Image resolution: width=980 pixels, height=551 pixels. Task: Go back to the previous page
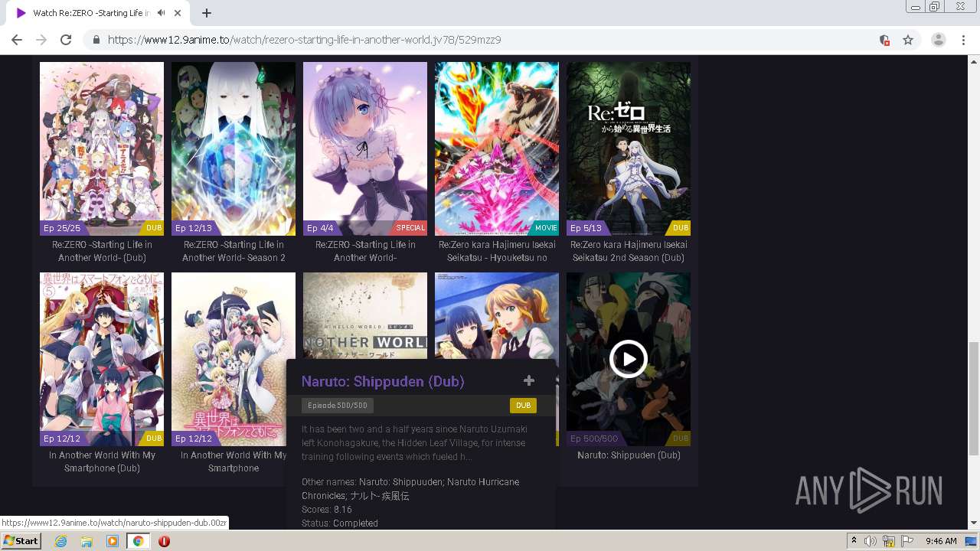17,40
